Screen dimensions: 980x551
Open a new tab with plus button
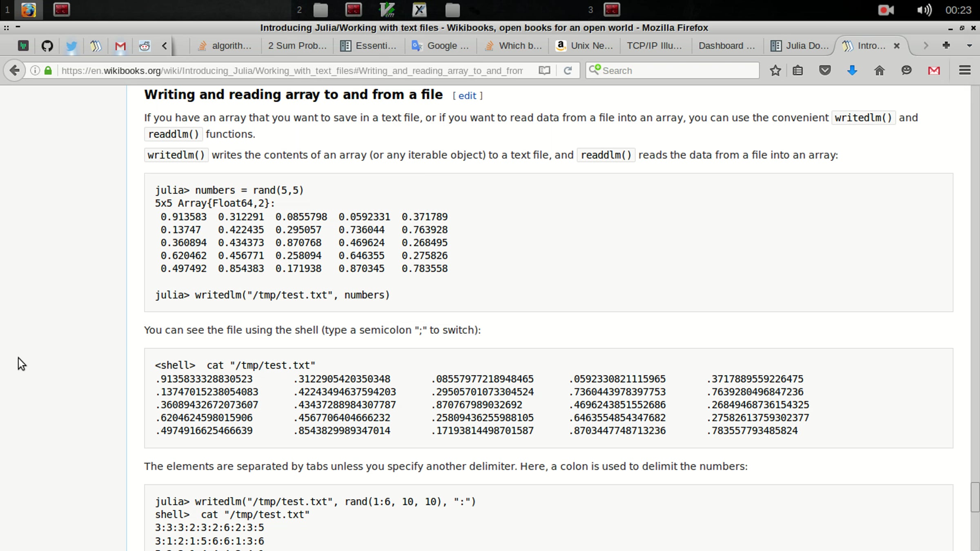pos(946,46)
